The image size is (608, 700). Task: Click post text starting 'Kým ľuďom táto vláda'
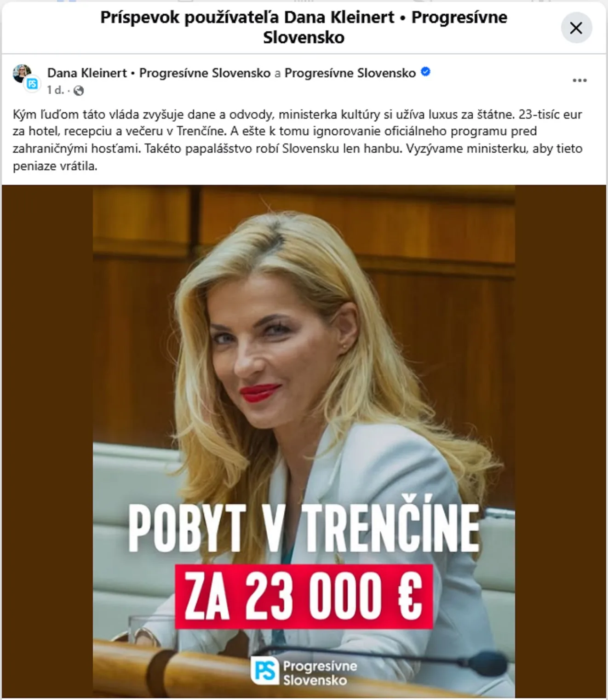pos(298,140)
